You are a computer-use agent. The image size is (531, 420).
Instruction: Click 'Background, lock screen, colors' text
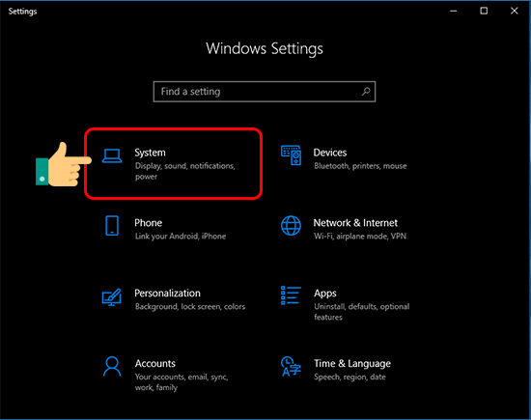pos(190,307)
